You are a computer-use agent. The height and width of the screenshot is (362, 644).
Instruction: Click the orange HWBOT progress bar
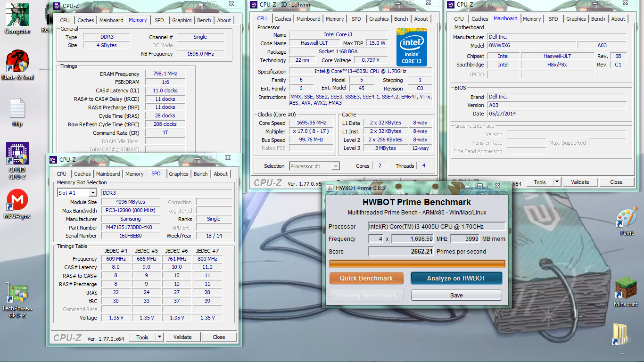tap(417, 263)
